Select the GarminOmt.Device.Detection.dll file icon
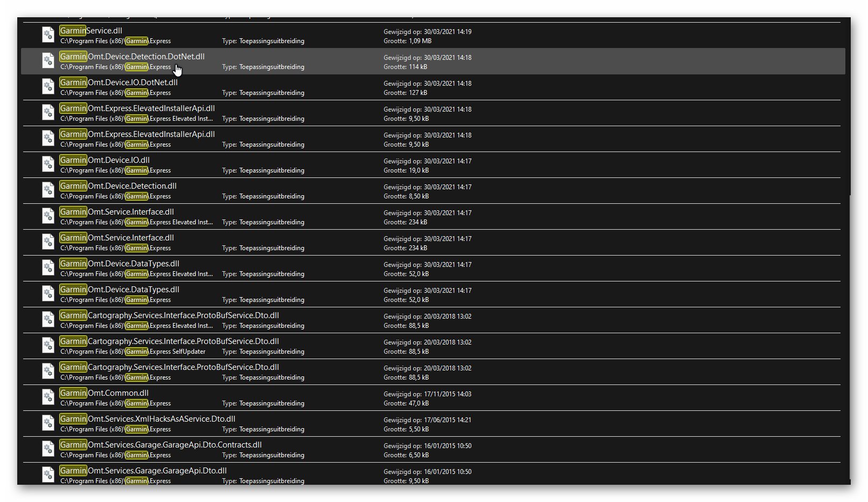The height and width of the screenshot is (502, 868). coord(48,190)
